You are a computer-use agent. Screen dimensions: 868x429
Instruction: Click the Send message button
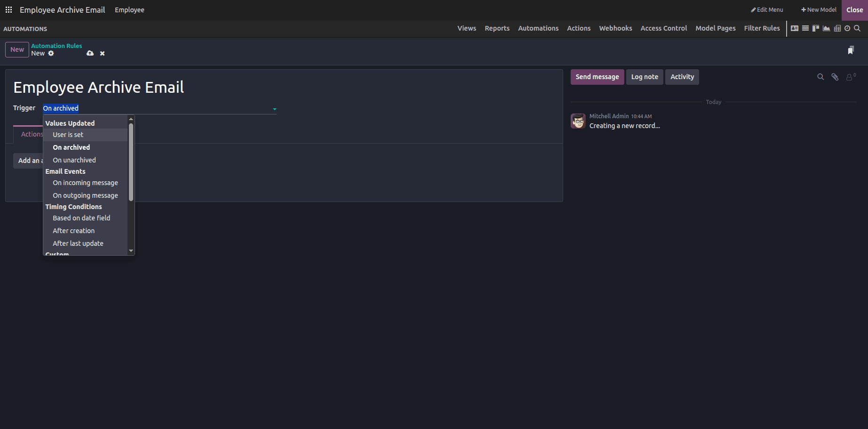coord(597,76)
